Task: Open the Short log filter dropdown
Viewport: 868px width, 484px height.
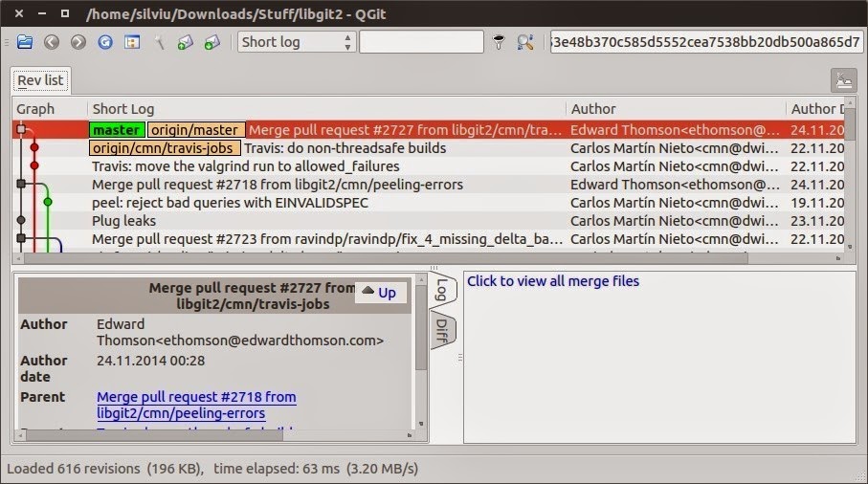Action: tap(296, 42)
